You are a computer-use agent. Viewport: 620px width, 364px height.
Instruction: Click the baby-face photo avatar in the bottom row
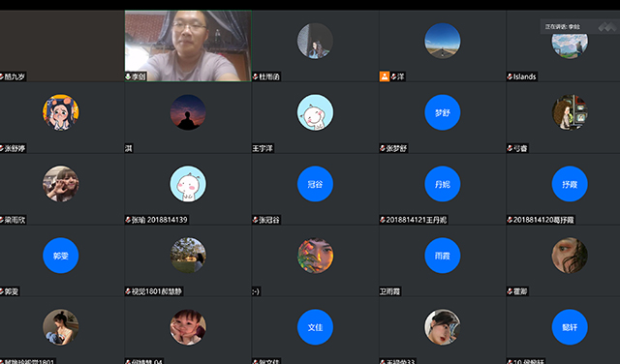coord(188,327)
